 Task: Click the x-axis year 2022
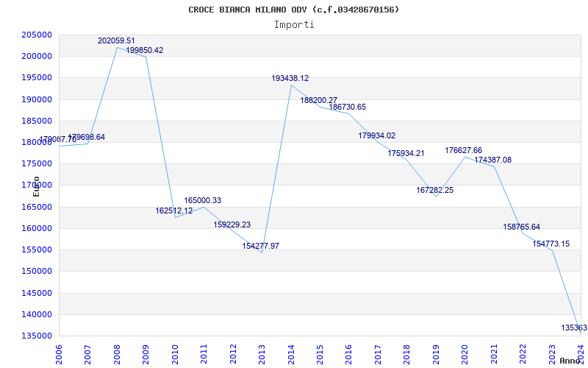click(523, 355)
